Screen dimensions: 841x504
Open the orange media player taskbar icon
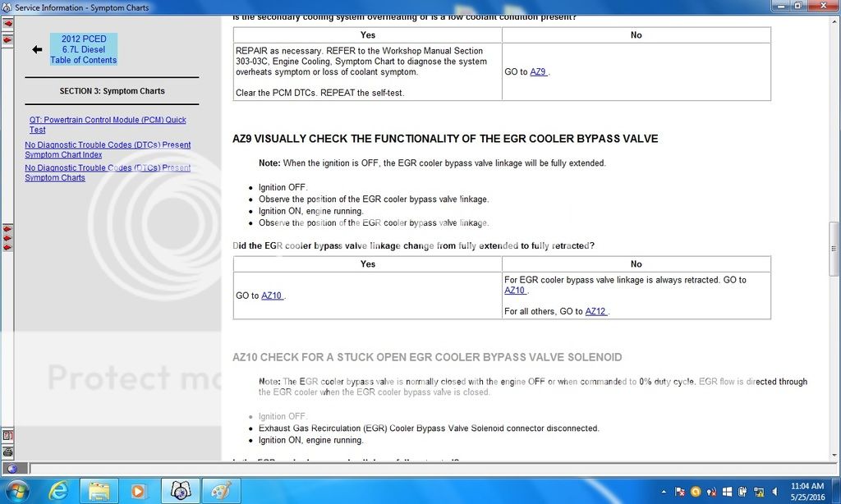click(138, 491)
